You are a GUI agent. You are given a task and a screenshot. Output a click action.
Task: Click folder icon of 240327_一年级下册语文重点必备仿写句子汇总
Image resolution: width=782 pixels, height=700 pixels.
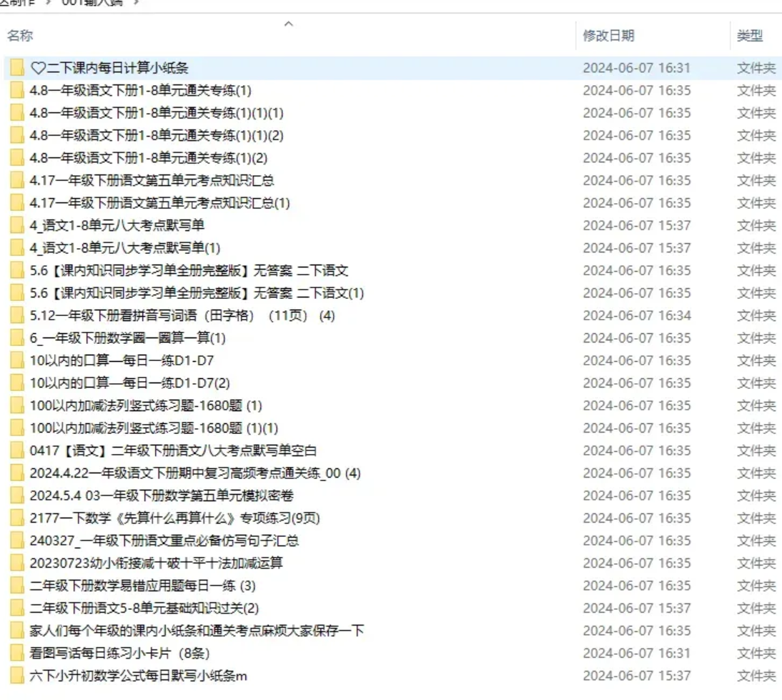pyautogui.click(x=17, y=541)
